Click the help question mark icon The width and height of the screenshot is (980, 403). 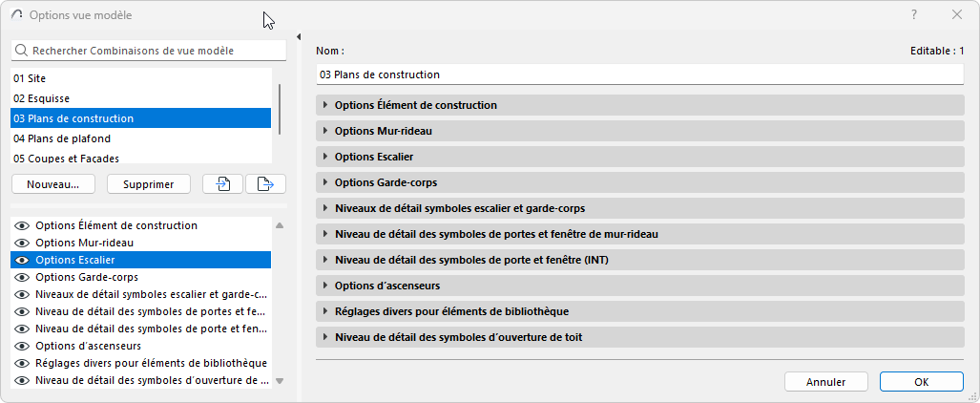tap(914, 15)
